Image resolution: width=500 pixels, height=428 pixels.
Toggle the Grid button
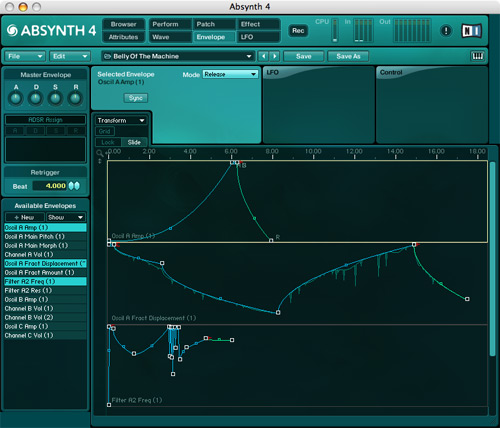pos(104,131)
